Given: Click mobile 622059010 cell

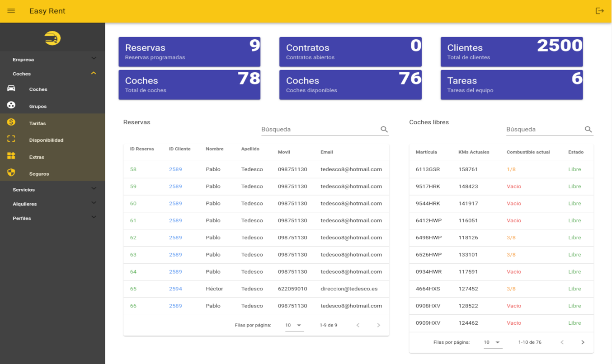Looking at the screenshot, I should (292, 289).
